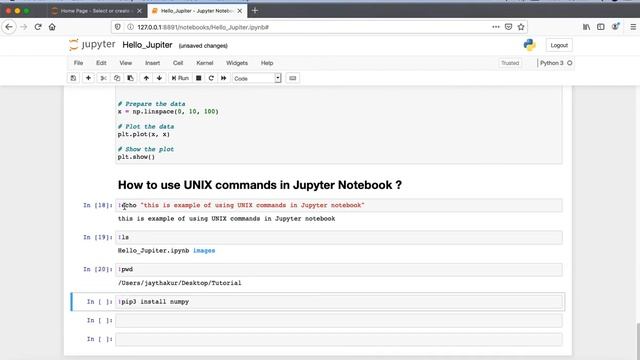
Task: Go forward in browser history
Action: click(x=24, y=27)
